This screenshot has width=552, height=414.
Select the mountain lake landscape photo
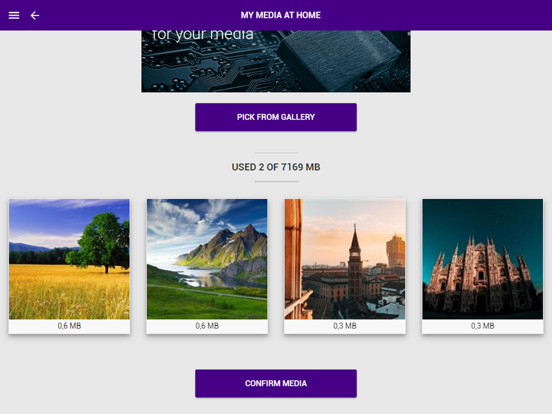pyautogui.click(x=207, y=259)
